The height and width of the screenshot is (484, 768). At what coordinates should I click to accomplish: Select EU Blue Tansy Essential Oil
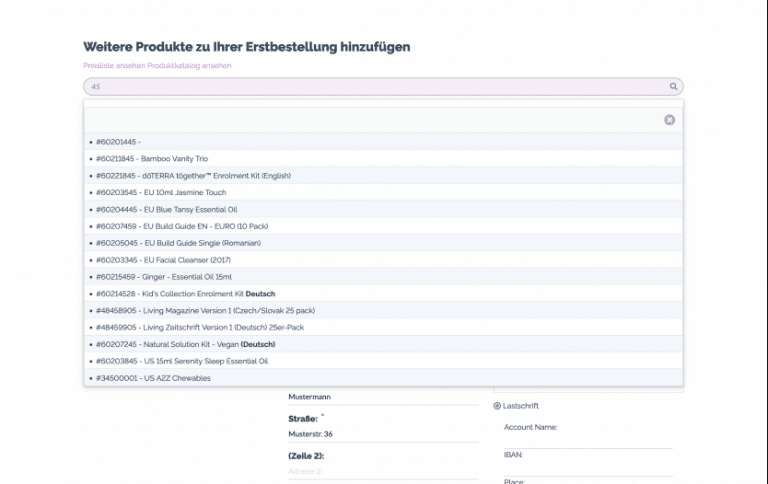(190, 209)
